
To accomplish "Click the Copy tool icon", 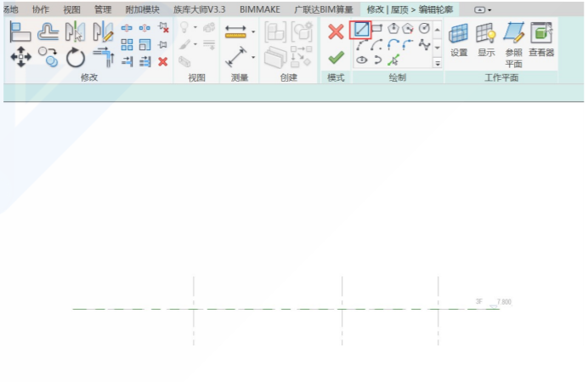I will coord(49,58).
